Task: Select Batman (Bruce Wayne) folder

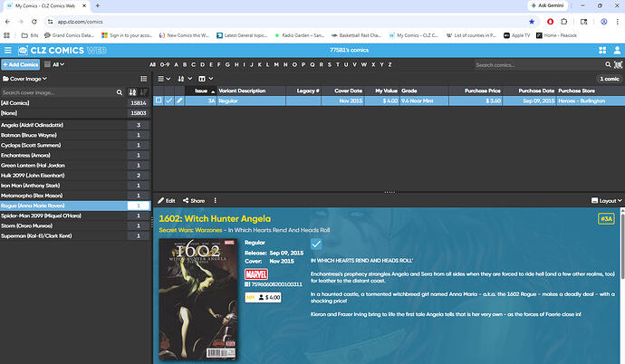Action: coord(75,135)
